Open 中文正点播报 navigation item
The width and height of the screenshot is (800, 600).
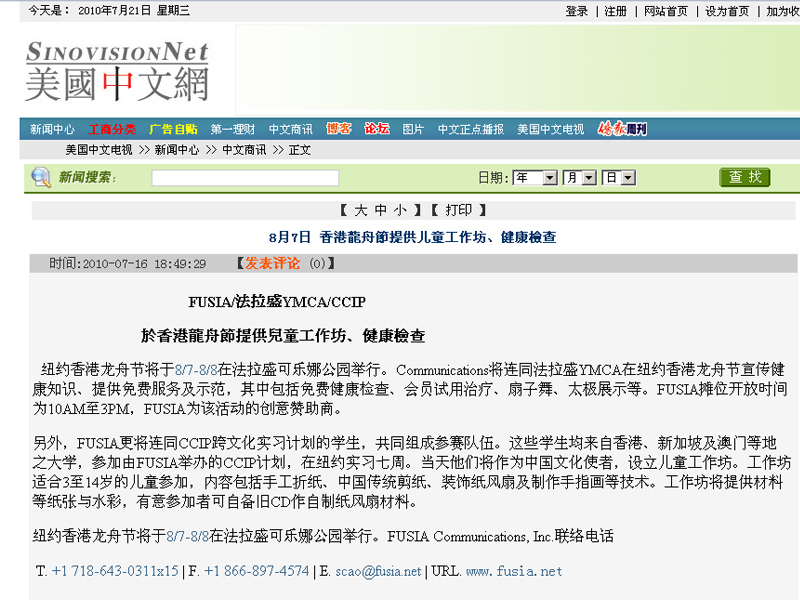470,130
